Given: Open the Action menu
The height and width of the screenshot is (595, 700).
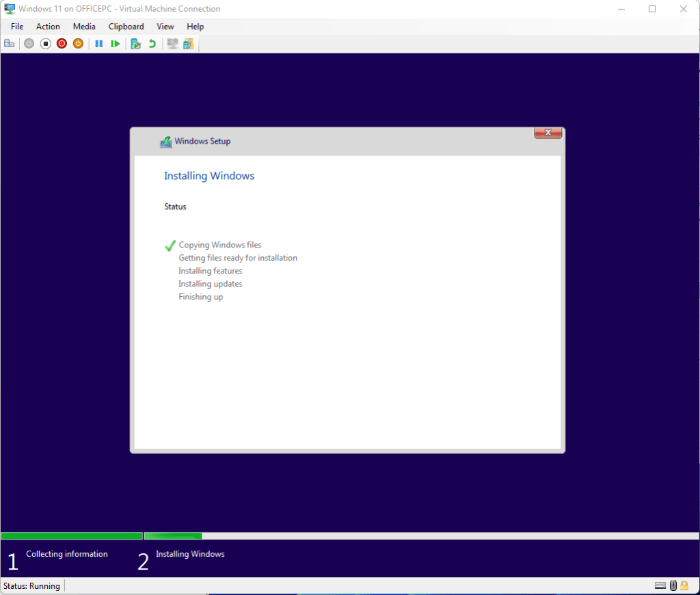Looking at the screenshot, I should pyautogui.click(x=48, y=27).
